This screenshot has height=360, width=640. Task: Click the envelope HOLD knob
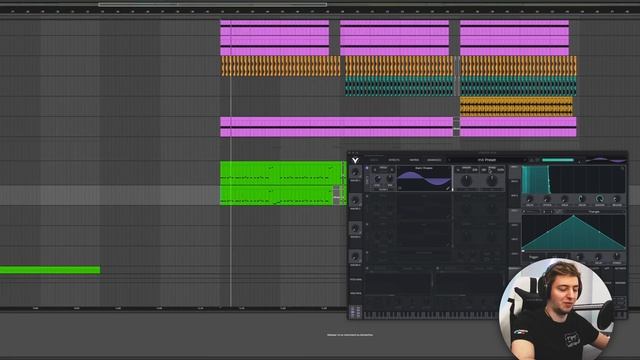[564, 199]
